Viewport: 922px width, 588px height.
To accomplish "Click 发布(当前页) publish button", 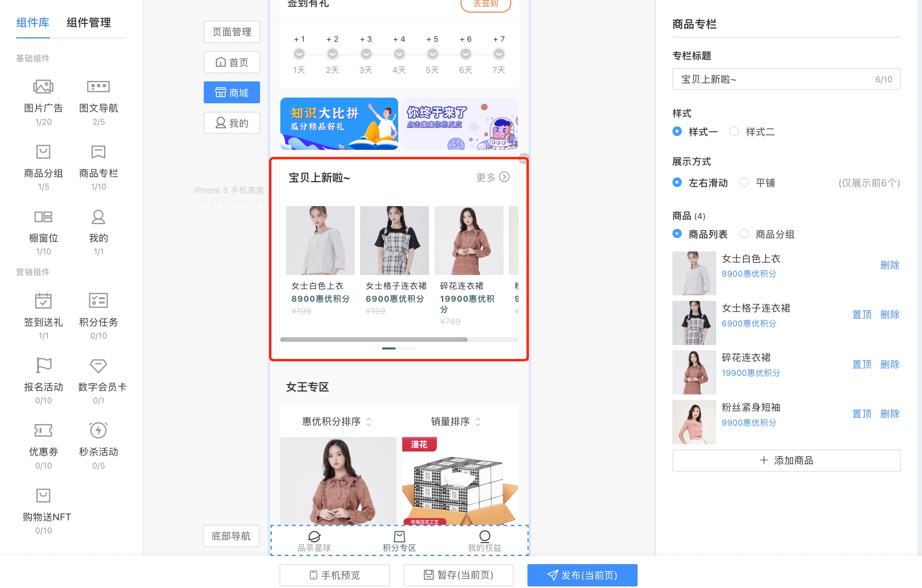I will tap(582, 575).
